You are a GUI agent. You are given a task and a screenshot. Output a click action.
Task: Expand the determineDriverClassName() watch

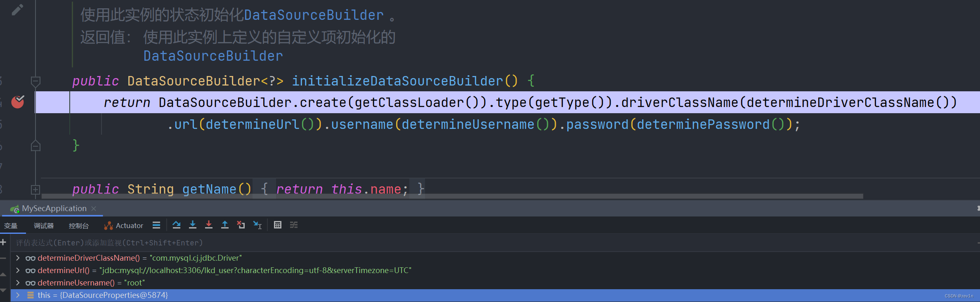pos(18,258)
